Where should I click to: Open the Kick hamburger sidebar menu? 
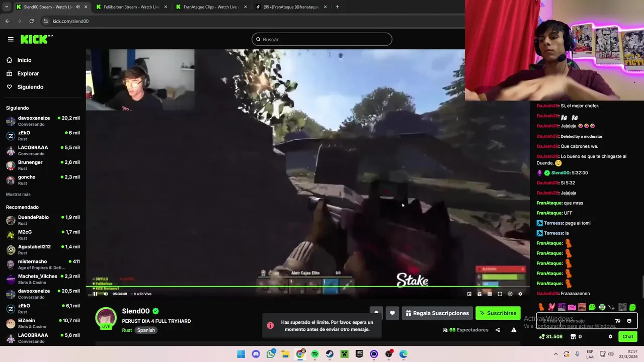[11, 39]
